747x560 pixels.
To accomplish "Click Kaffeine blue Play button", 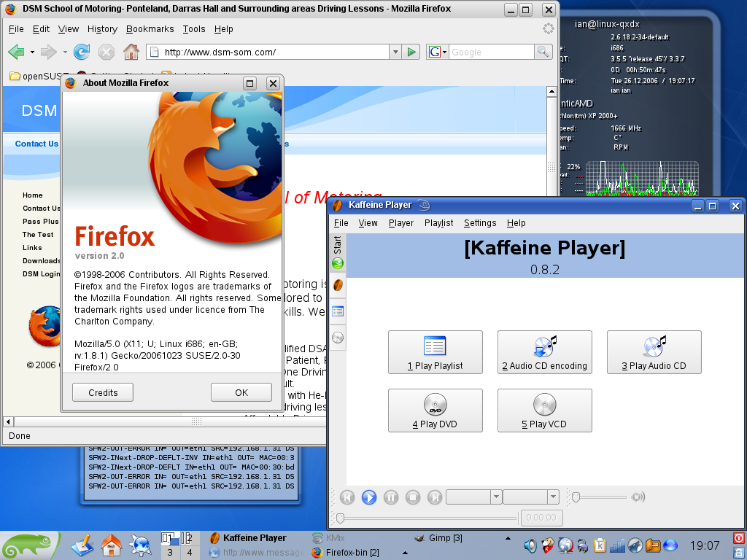I will (368, 497).
